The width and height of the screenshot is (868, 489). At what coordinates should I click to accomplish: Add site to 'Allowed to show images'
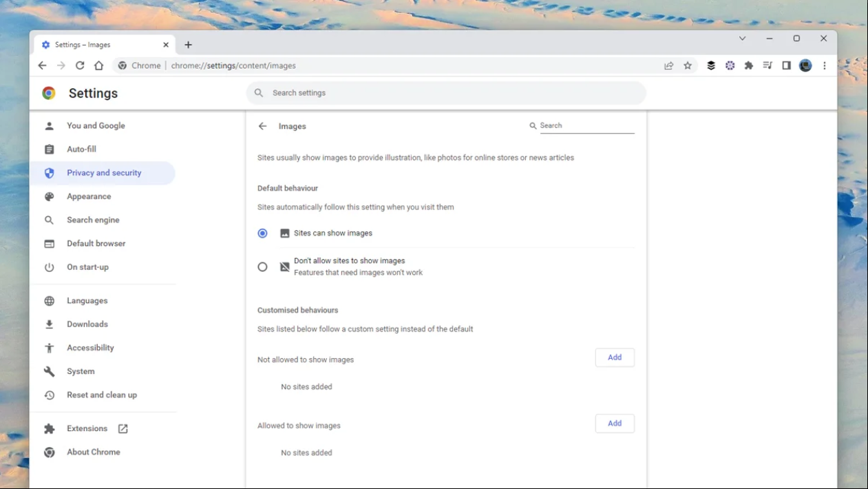click(x=615, y=424)
